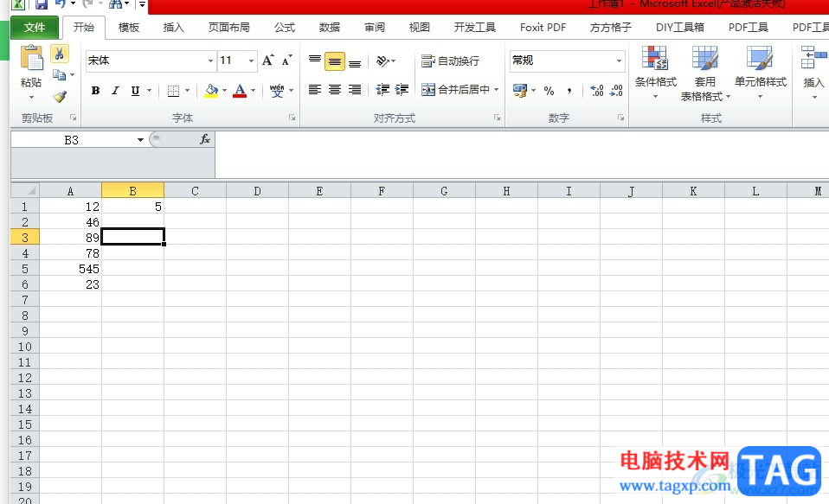Click the Name Box showing B3

[72, 140]
